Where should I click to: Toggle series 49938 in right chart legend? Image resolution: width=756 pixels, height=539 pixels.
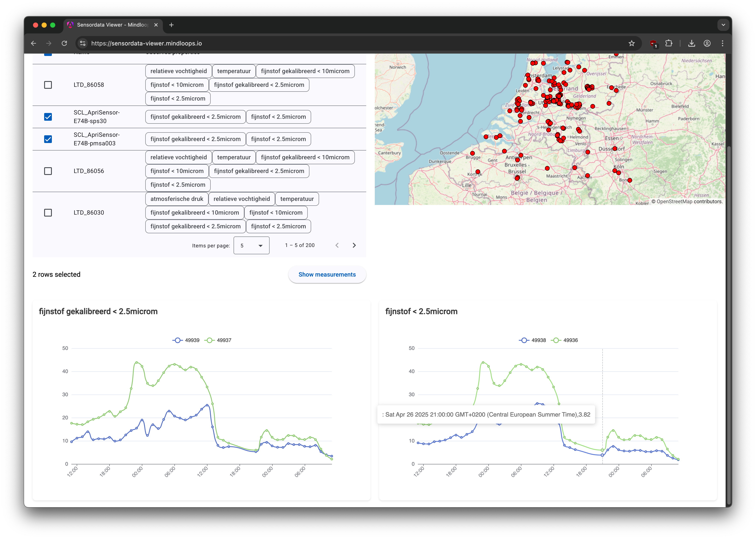[532, 340]
